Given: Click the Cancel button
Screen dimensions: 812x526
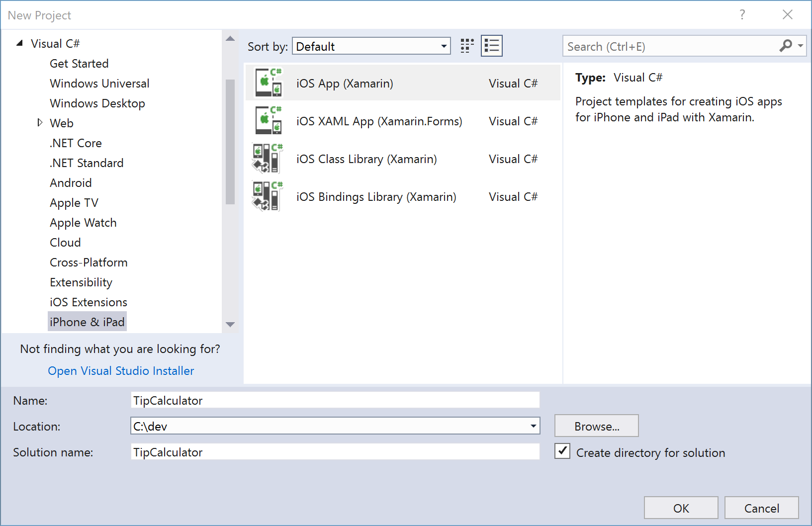Looking at the screenshot, I should pyautogui.click(x=762, y=508).
